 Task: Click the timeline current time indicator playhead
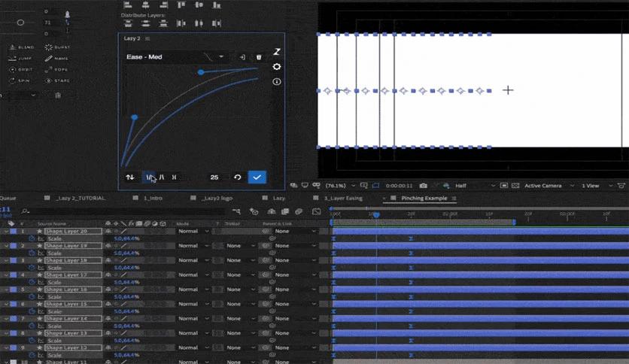pyautogui.click(x=376, y=215)
